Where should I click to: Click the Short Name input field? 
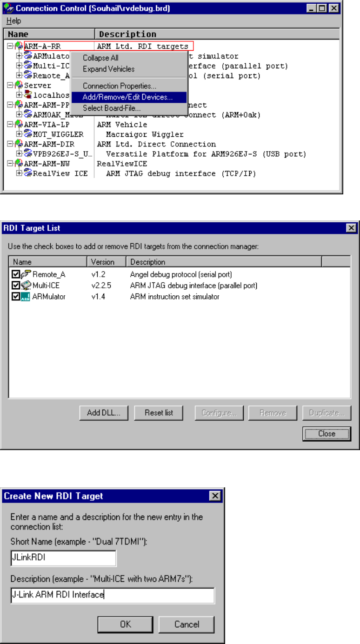coord(63,558)
